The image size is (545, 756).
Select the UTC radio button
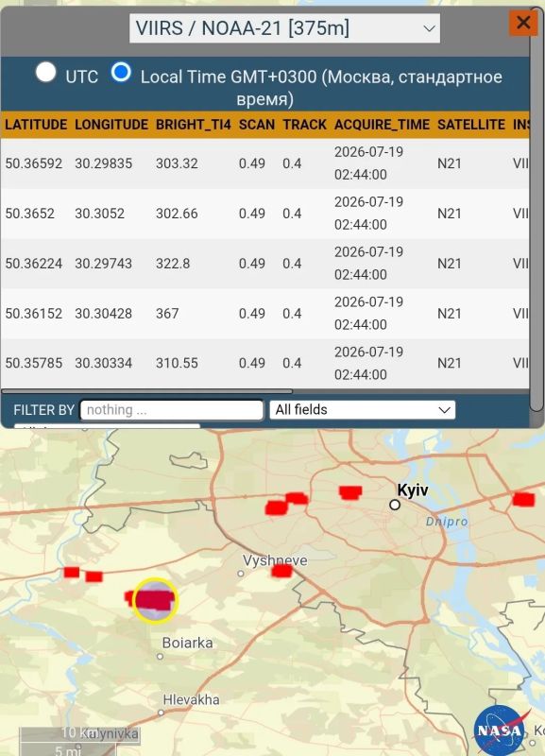[45, 73]
